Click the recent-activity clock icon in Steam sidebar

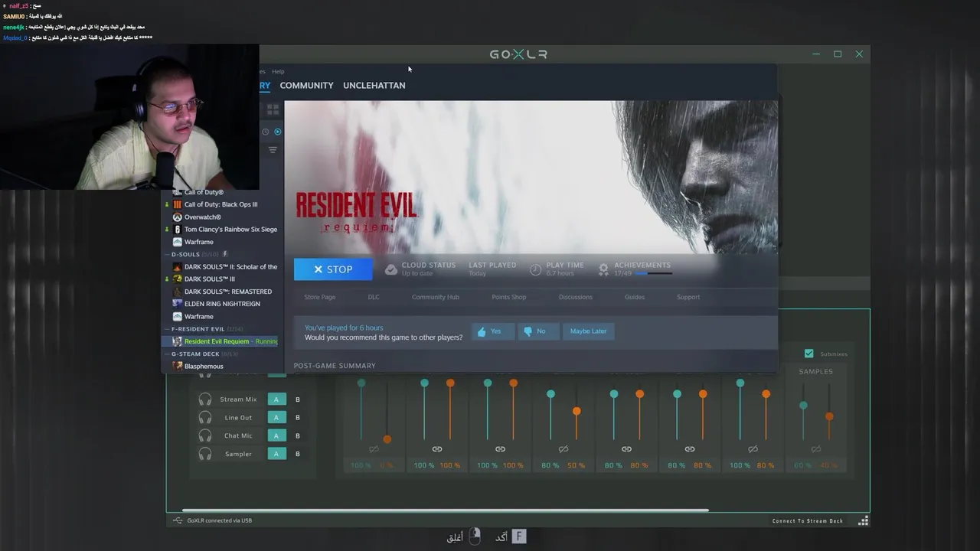click(266, 132)
